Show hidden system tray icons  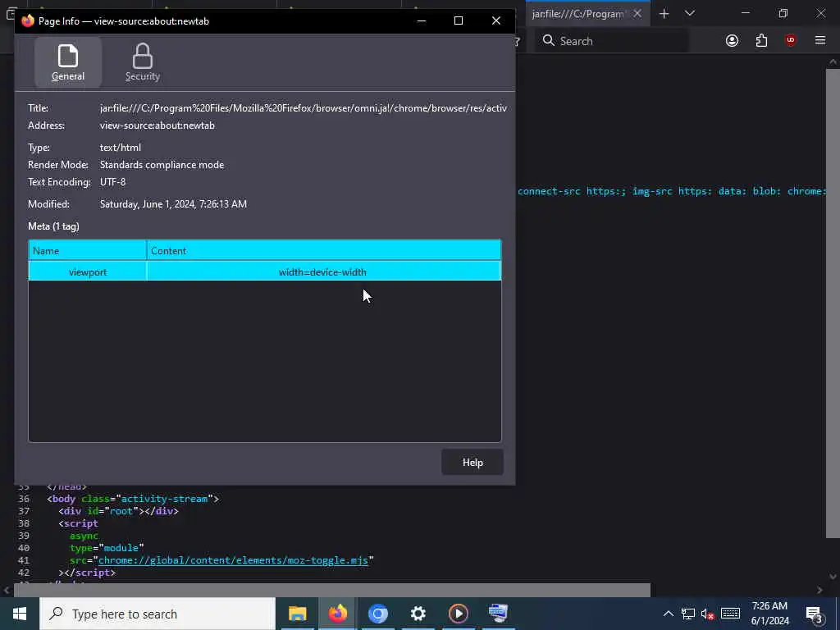[x=668, y=614]
